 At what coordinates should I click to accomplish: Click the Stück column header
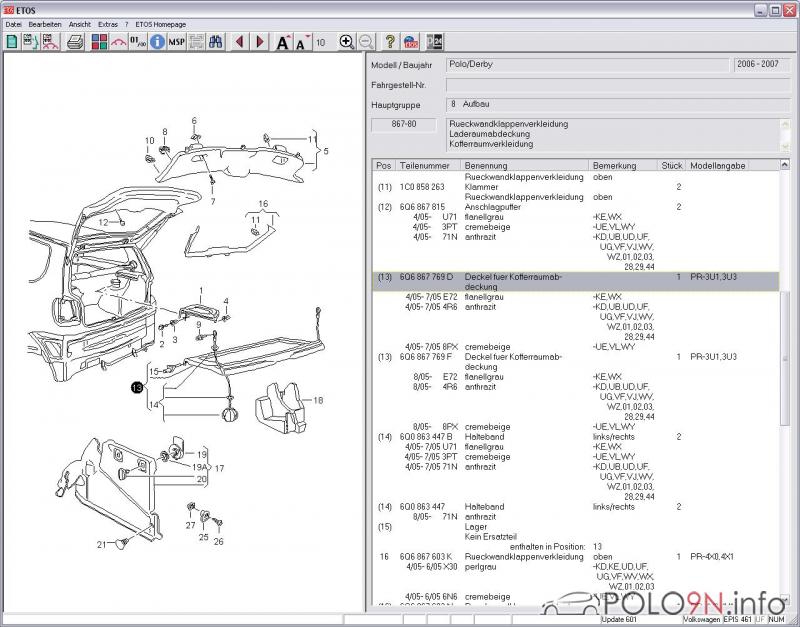pyautogui.click(x=671, y=166)
